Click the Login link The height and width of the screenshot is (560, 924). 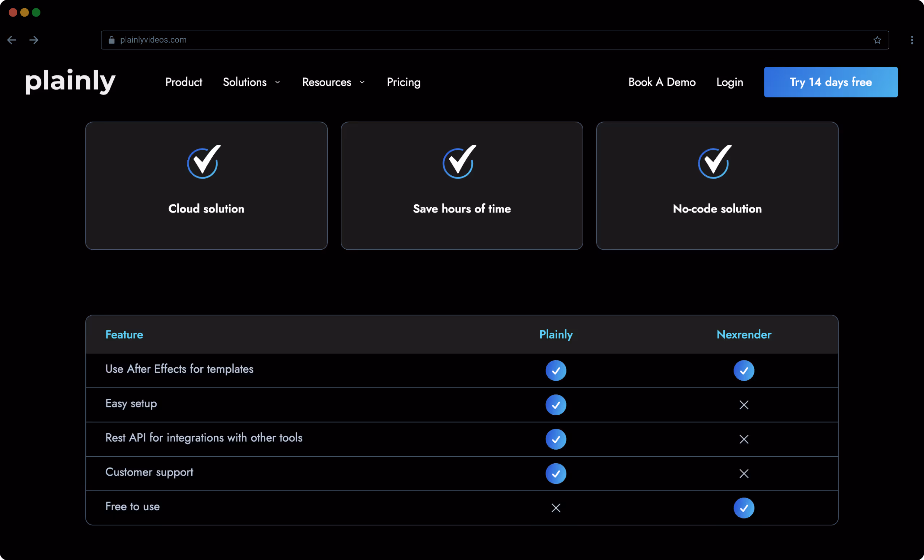(729, 82)
